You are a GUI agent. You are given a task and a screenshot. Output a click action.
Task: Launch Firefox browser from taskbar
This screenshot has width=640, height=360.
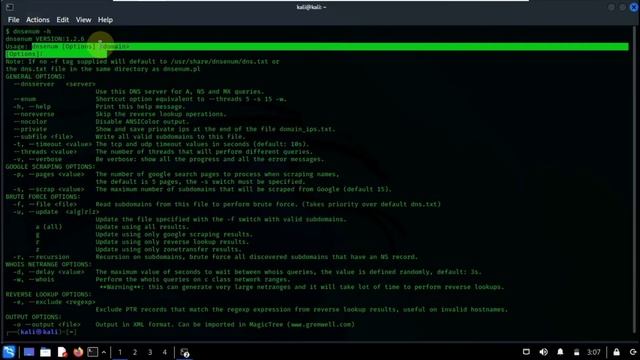[78, 352]
